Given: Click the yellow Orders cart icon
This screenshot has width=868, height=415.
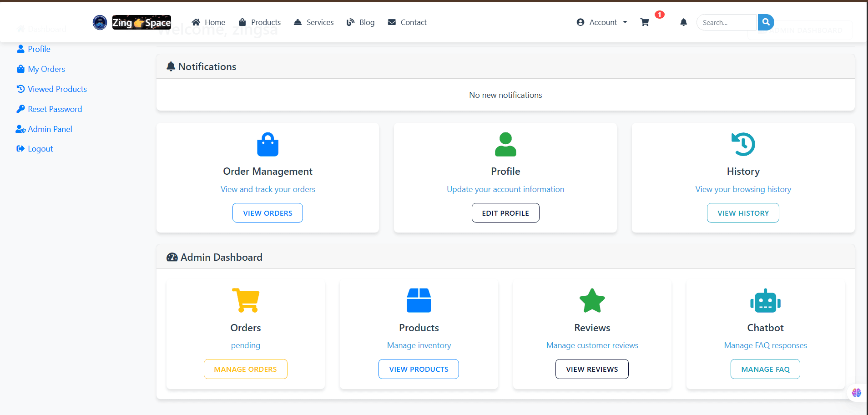Looking at the screenshot, I should (x=246, y=300).
